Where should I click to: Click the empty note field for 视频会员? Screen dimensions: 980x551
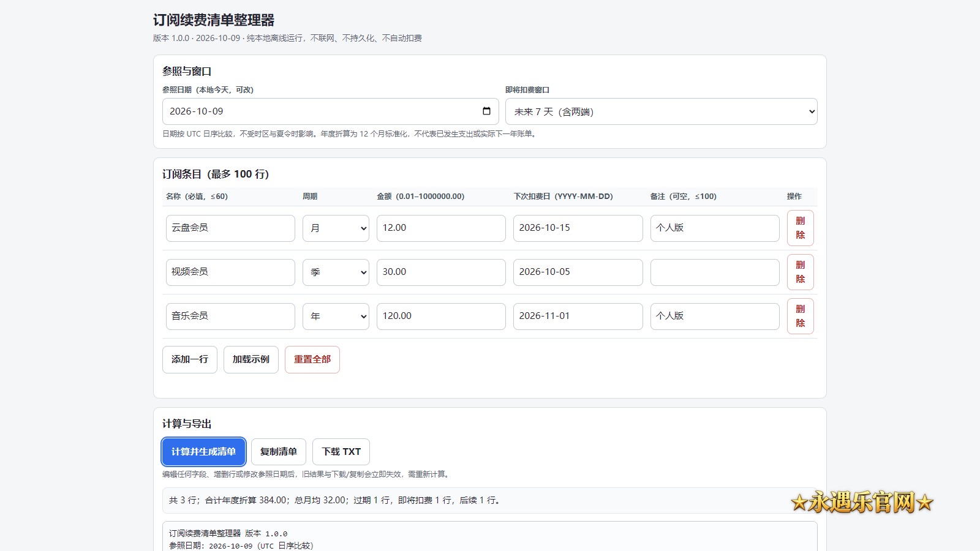tap(715, 272)
